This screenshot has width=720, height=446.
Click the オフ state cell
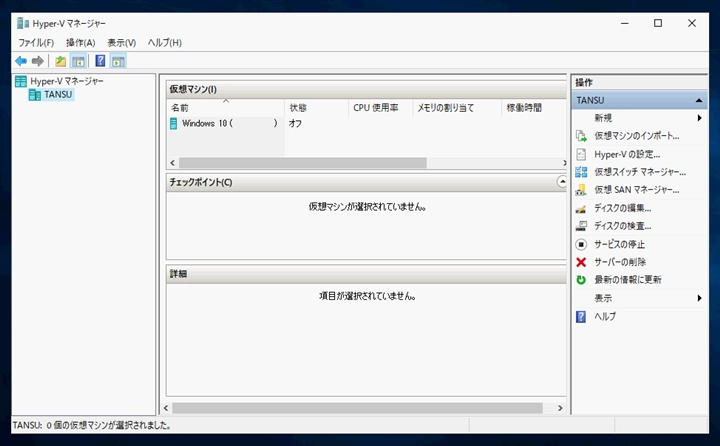295,123
